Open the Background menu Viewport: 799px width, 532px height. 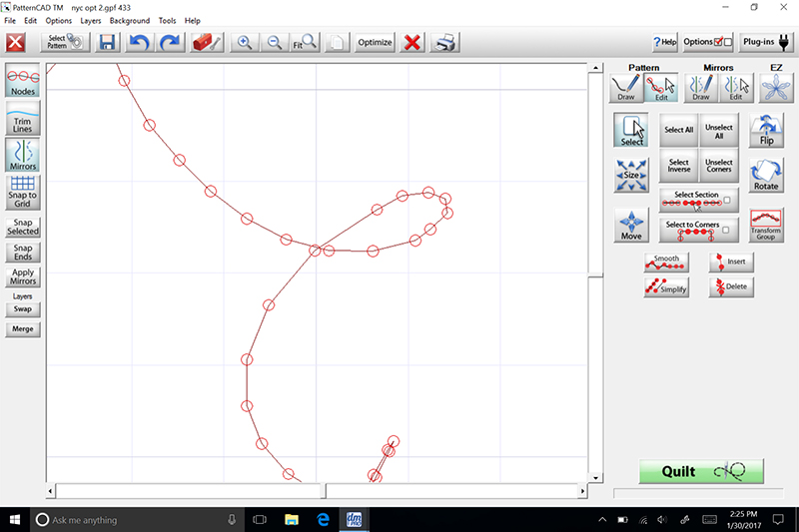[x=130, y=20]
